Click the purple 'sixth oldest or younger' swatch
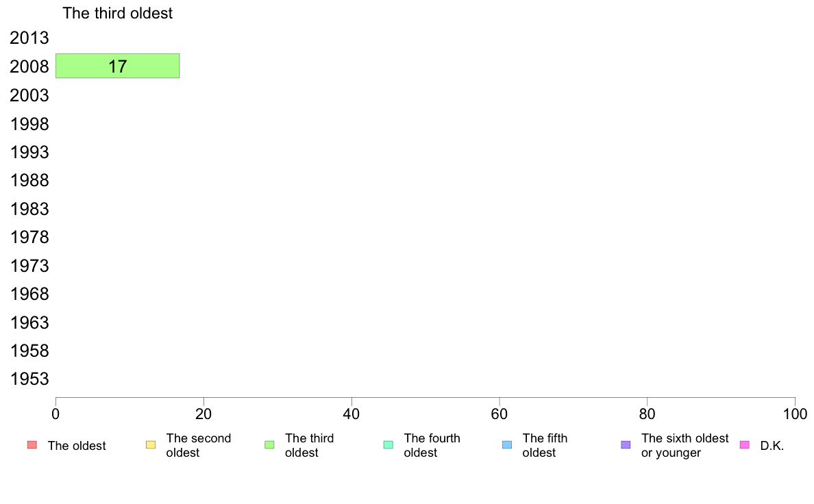This screenshot has width=814, height=504. (x=626, y=445)
